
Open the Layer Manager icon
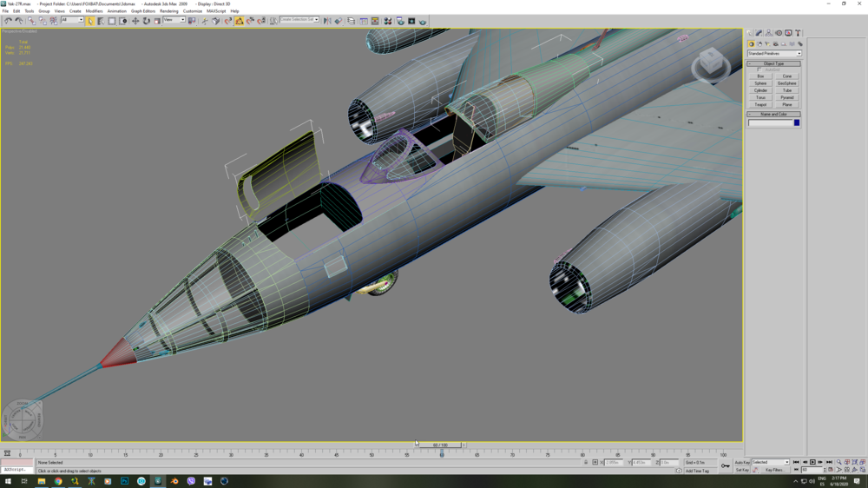coord(352,21)
